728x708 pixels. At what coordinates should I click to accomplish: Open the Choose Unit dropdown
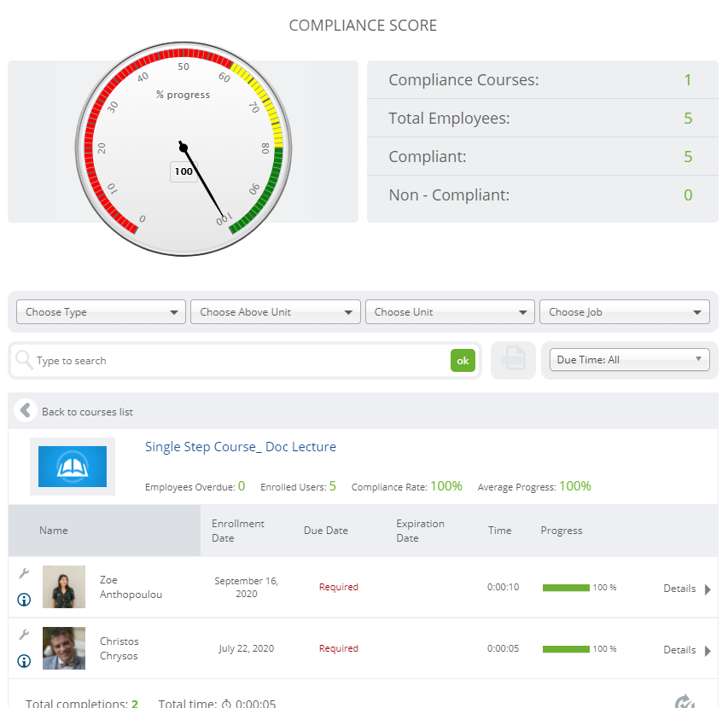click(x=450, y=312)
